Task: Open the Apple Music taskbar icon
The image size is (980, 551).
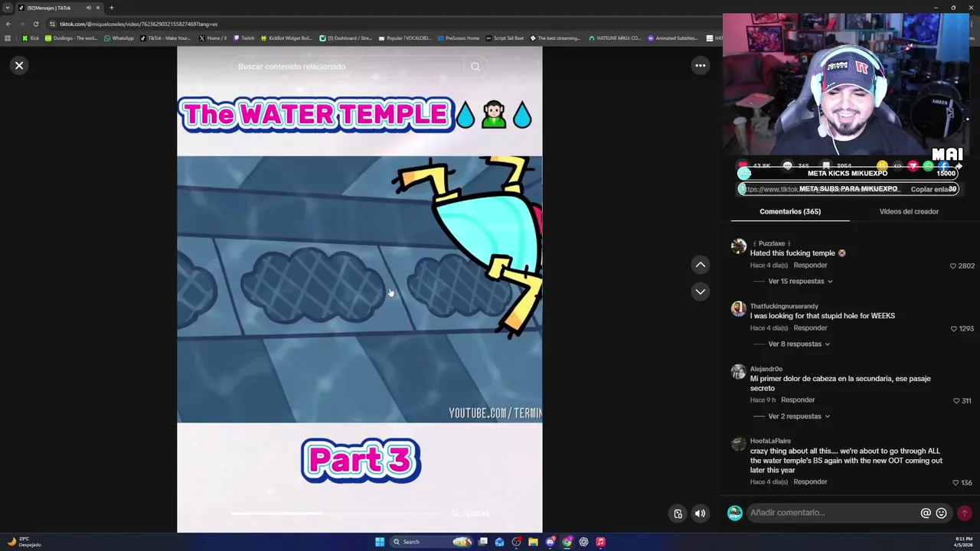Action: coord(600,542)
